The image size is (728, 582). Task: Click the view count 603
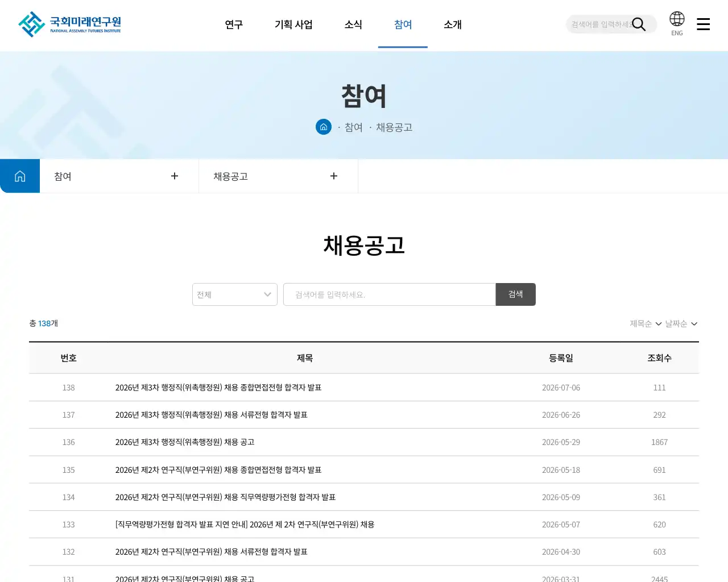(660, 552)
